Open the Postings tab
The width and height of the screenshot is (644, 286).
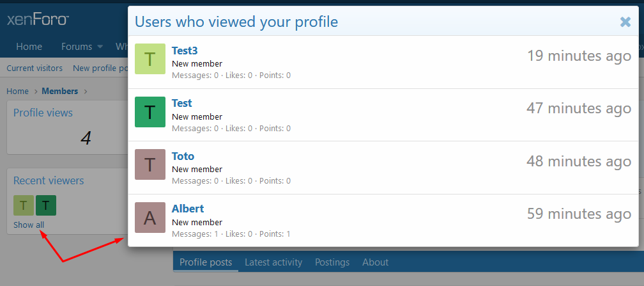click(x=332, y=262)
